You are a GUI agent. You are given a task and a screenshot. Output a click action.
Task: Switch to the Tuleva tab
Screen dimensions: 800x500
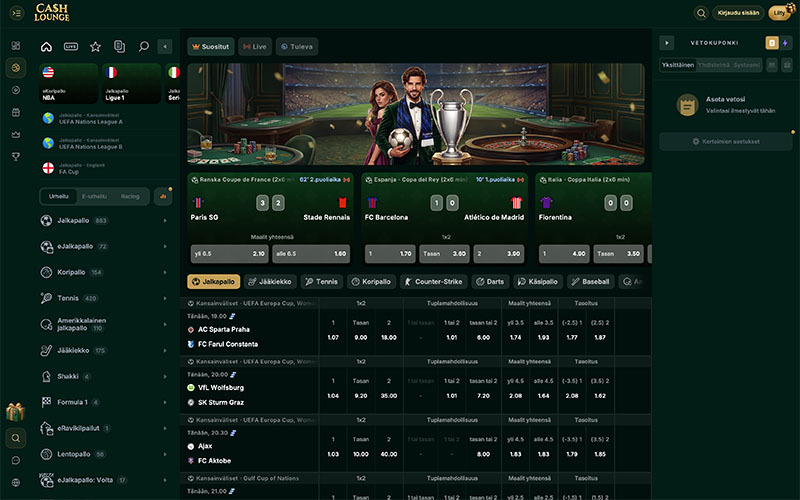297,47
